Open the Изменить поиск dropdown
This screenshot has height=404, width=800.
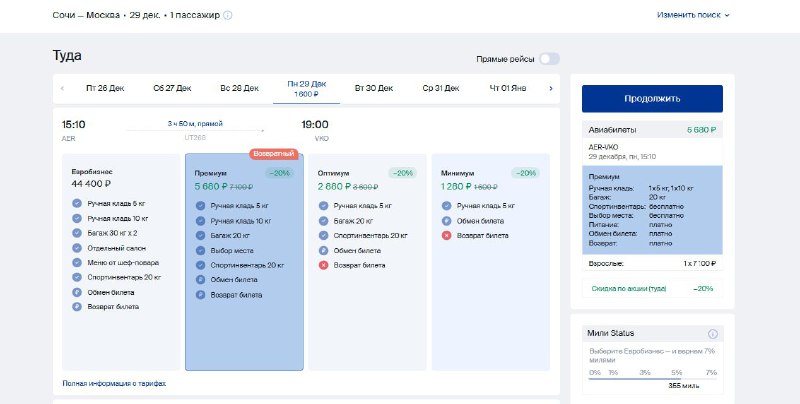pyautogui.click(x=693, y=15)
